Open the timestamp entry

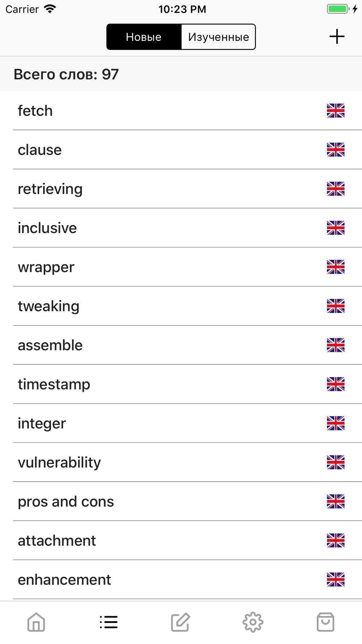181,384
